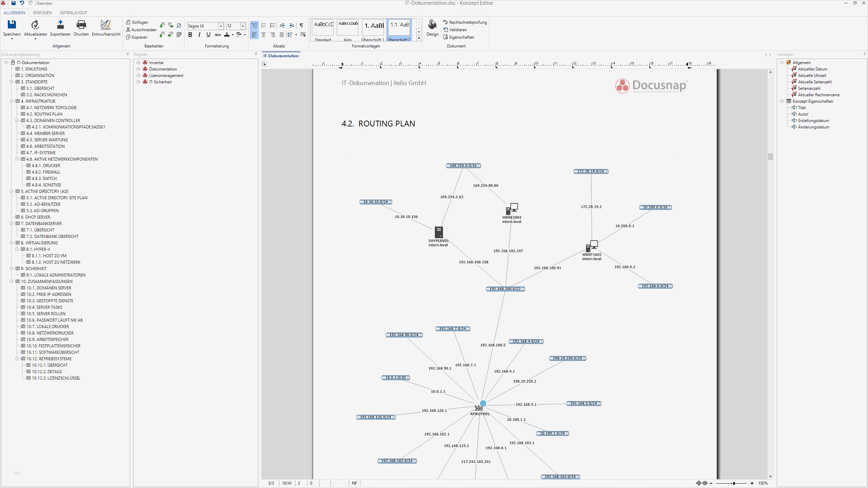
Task: Switch to Entwurfsansicht draft view
Action: [106, 25]
